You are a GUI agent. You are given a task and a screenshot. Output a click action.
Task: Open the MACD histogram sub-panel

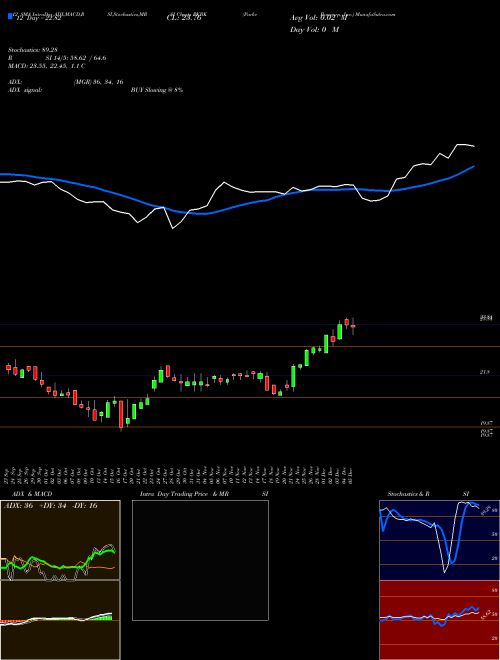60,620
